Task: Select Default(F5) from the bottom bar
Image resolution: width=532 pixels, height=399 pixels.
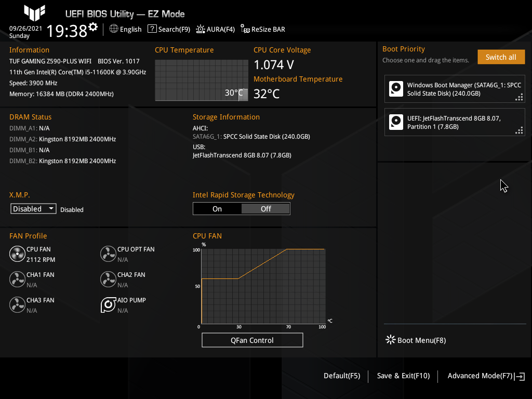Action: point(341,376)
